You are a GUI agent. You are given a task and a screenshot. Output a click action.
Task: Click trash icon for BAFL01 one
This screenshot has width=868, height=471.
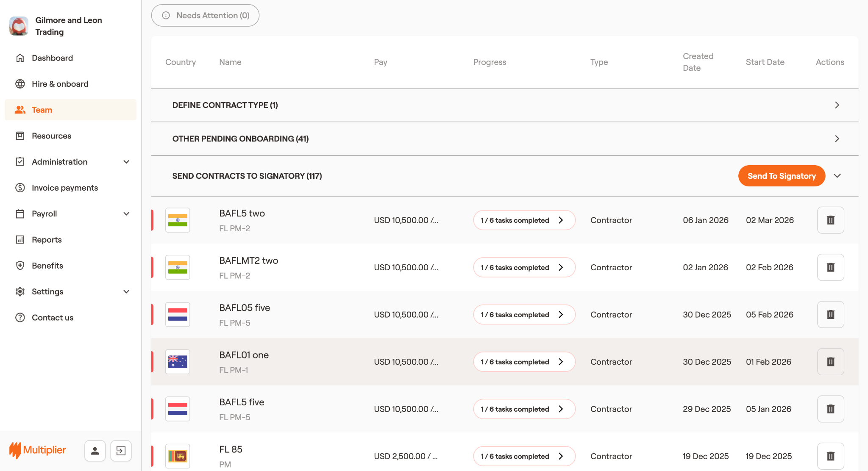(830, 362)
